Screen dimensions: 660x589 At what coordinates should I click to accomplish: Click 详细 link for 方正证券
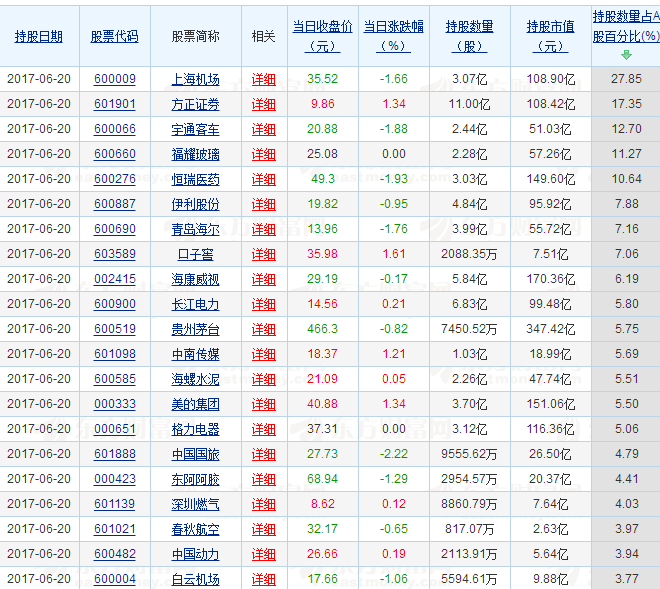tap(263, 104)
